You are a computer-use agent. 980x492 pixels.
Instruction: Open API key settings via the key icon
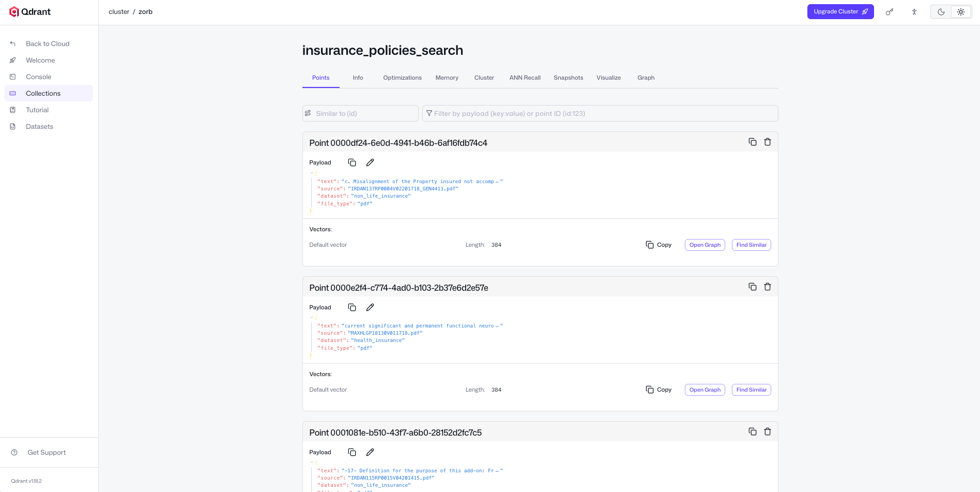(x=889, y=12)
